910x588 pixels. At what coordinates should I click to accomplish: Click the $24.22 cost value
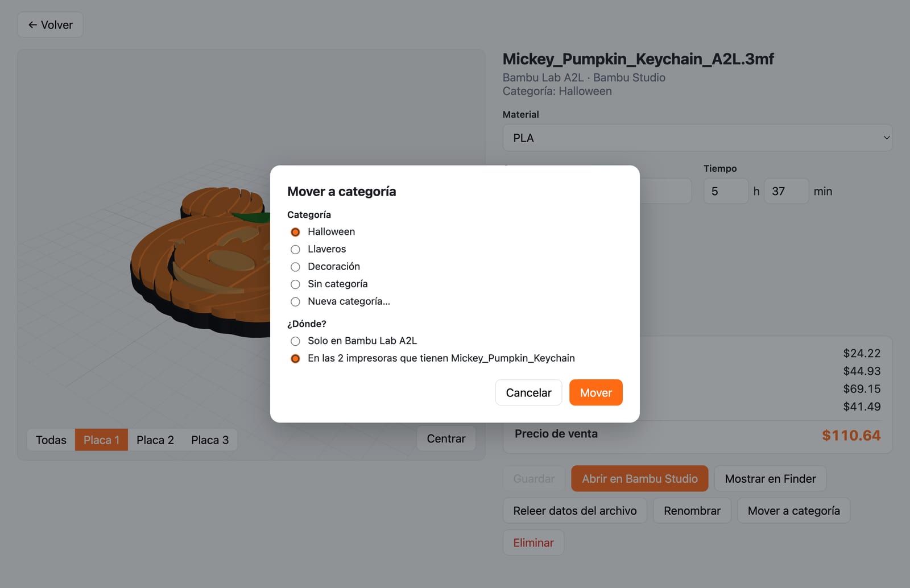point(862,353)
